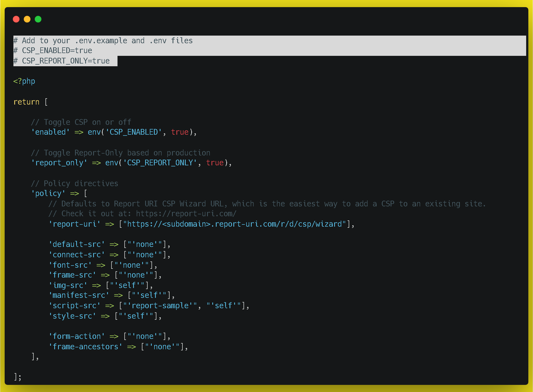
Task: Click the opening <?php tag
Action: 24,81
